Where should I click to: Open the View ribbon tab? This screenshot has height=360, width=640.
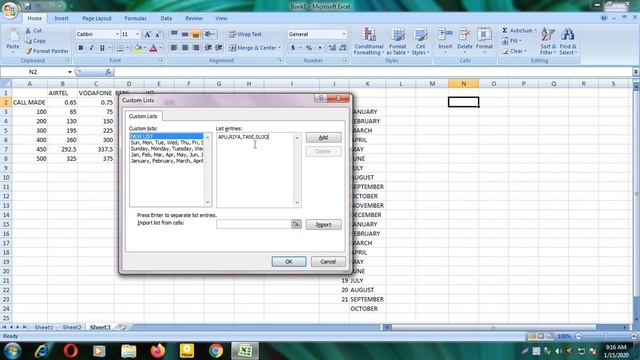221,18
